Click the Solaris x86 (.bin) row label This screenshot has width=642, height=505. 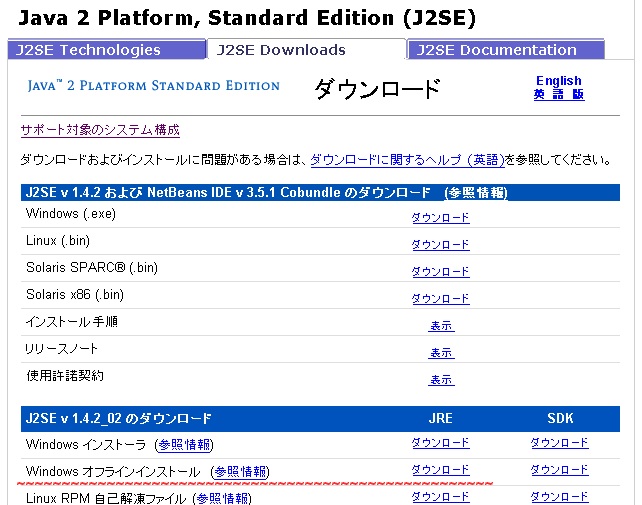[75, 294]
